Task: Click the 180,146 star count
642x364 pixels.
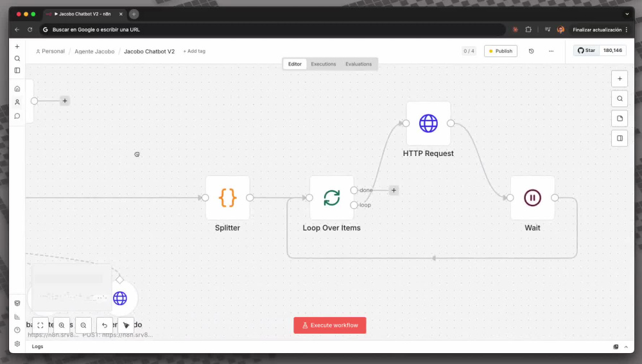Action: [x=612, y=50]
